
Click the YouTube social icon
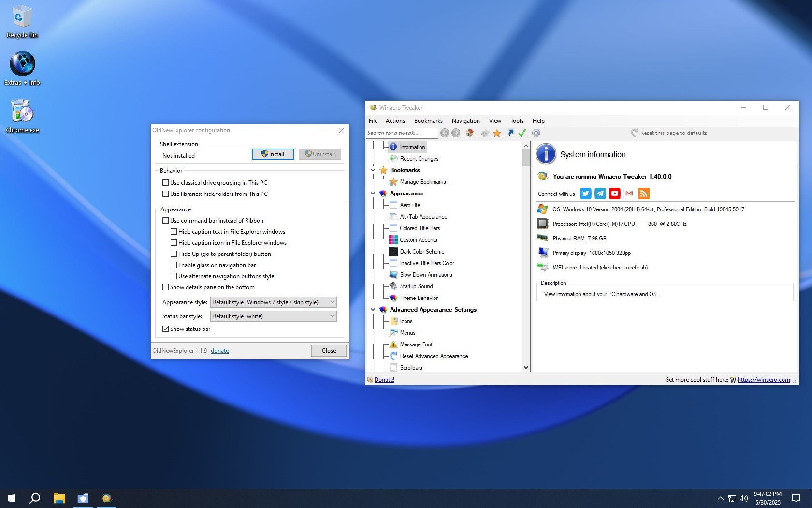(x=615, y=194)
